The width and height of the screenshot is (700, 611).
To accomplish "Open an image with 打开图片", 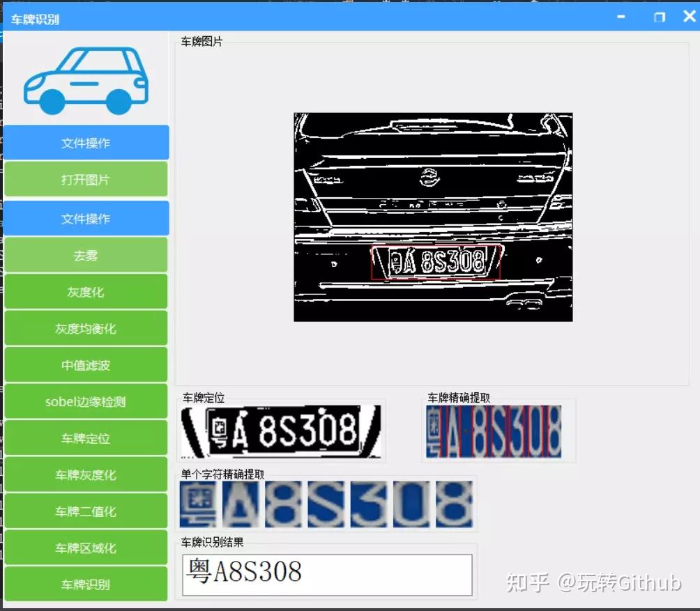I will click(x=86, y=179).
